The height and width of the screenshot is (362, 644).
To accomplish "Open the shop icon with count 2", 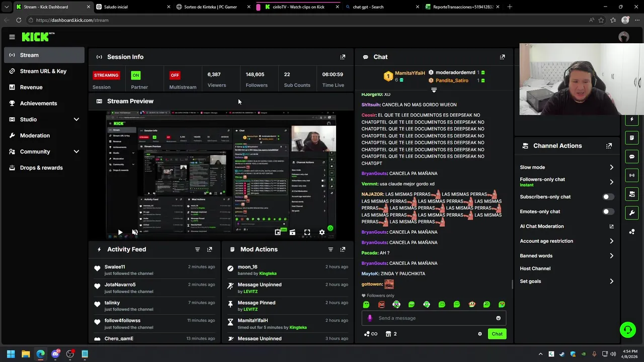I will click(391, 334).
